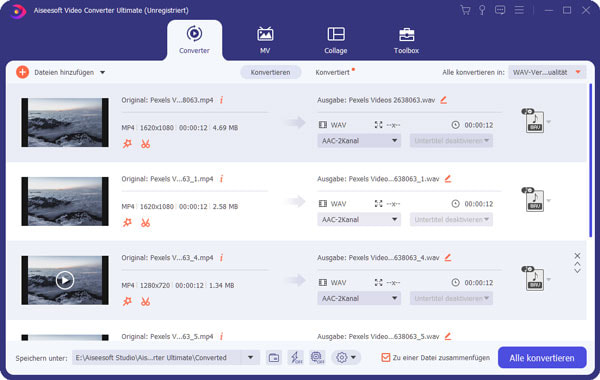Open subtitle dropdown for 638063_4.wav row

[x=451, y=298]
